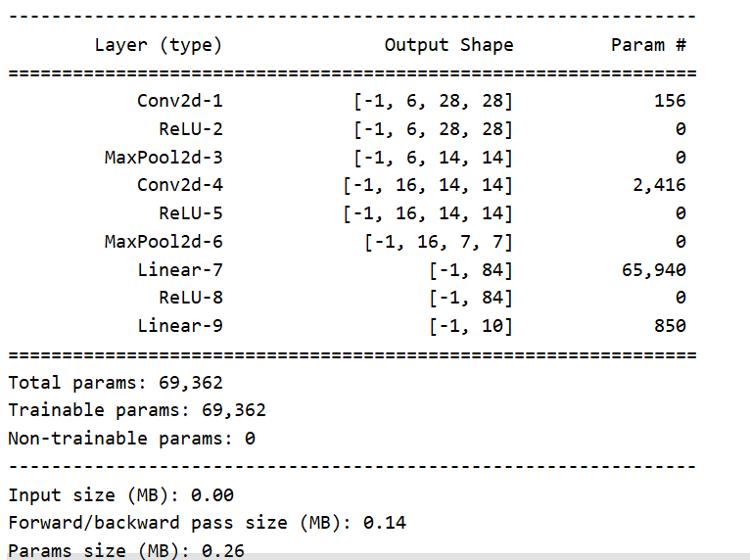
Task: Click the Trainable params line
Action: 137,410
